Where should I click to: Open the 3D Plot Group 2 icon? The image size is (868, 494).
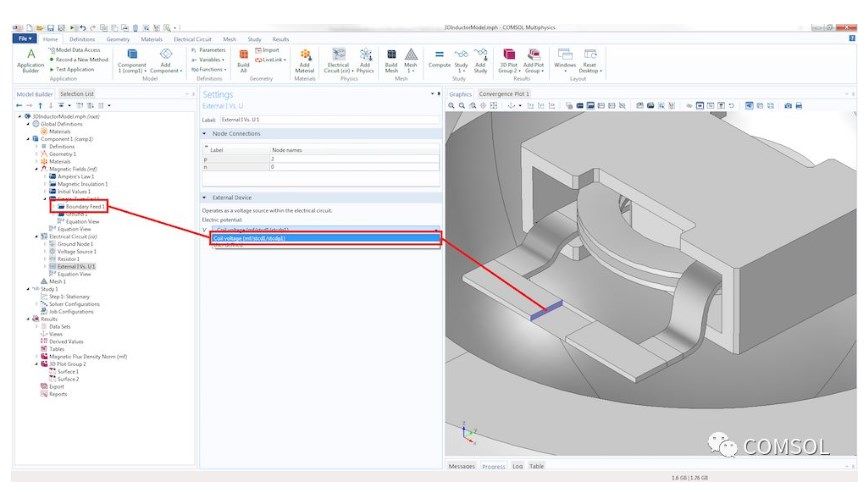pyautogui.click(x=509, y=54)
